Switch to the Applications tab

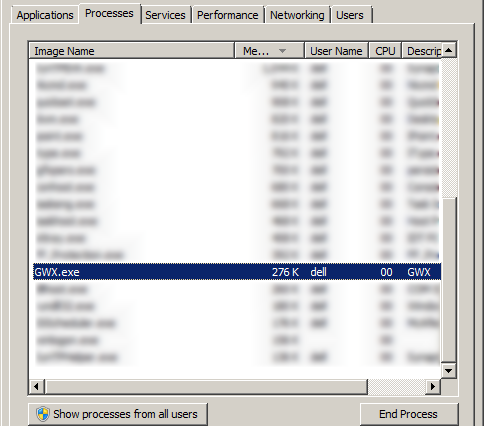(45, 15)
